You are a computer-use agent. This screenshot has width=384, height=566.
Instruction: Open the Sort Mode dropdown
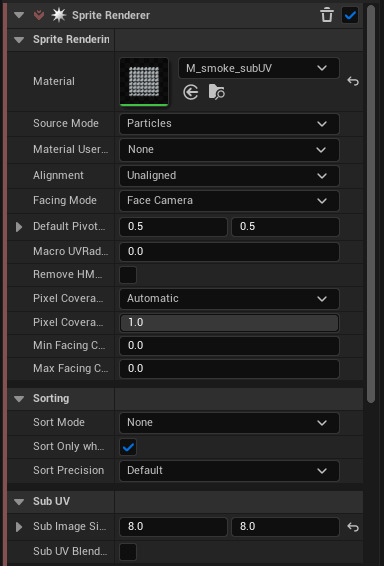click(230, 423)
